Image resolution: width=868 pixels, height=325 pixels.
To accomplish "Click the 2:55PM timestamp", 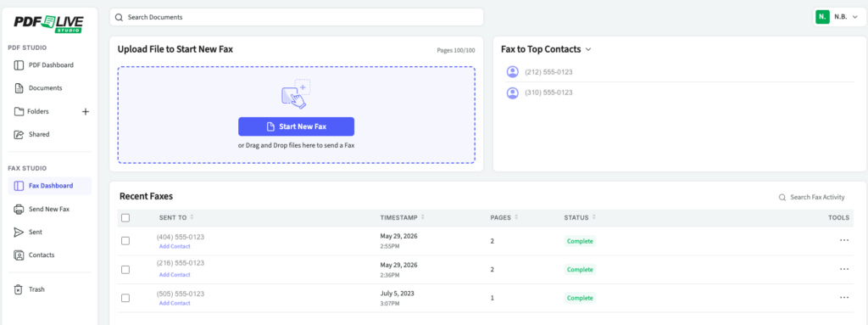I will click(x=389, y=246).
